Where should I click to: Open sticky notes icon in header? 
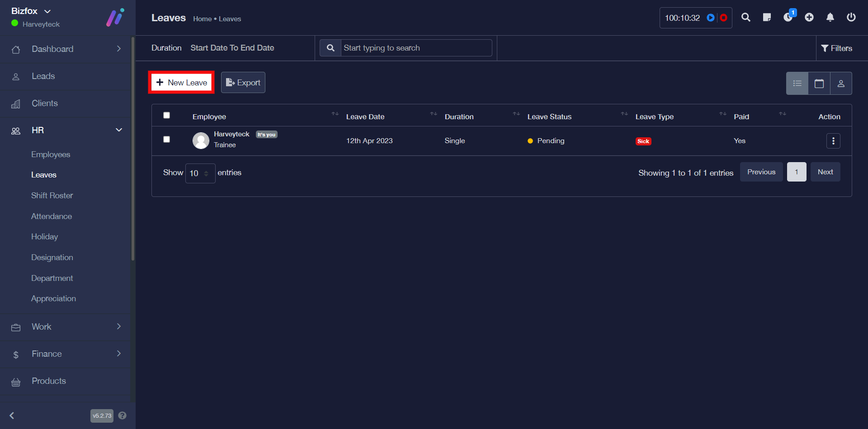767,18
